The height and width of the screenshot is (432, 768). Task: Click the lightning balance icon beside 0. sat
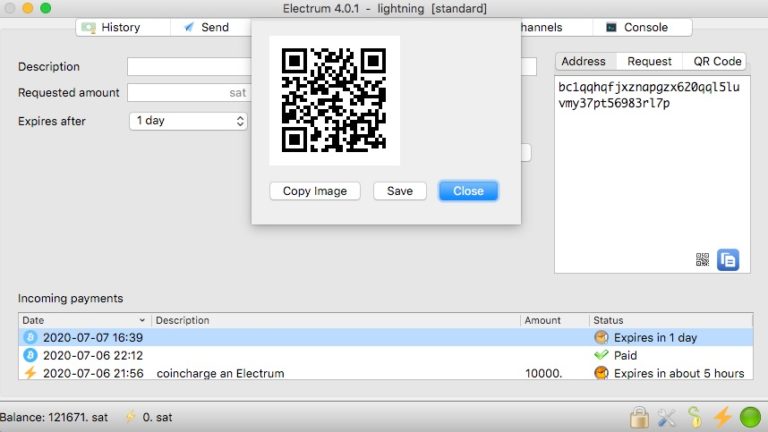pyautogui.click(x=130, y=417)
